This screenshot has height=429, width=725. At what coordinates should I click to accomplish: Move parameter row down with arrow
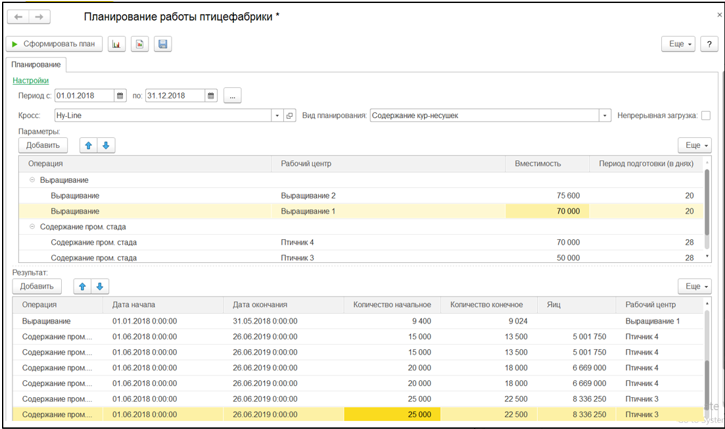pyautogui.click(x=106, y=145)
